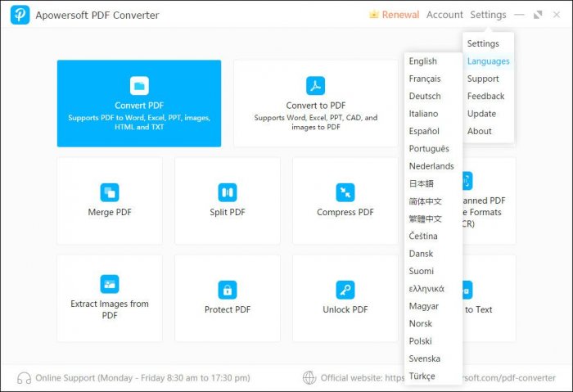Select Dansk language
This screenshot has width=573, height=392.
(433, 254)
